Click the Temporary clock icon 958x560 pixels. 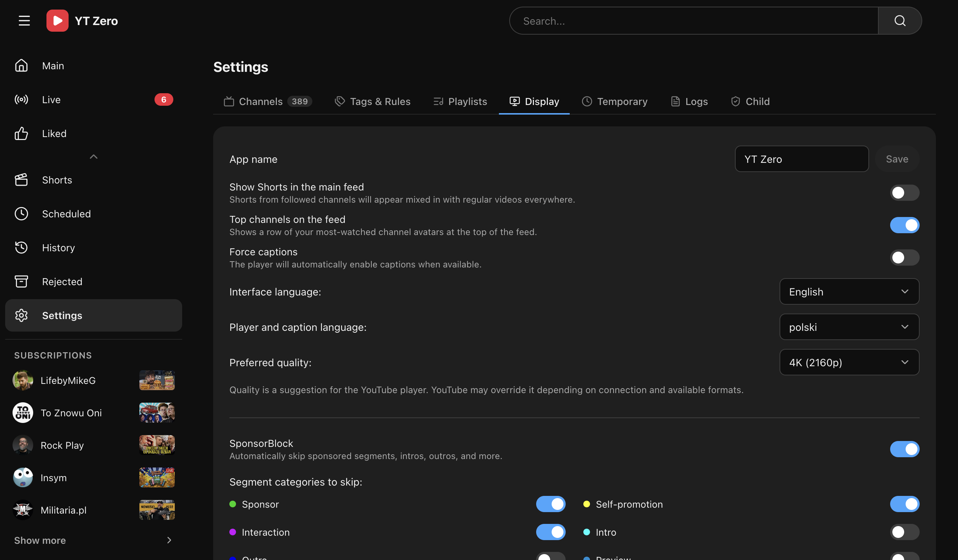(x=587, y=101)
